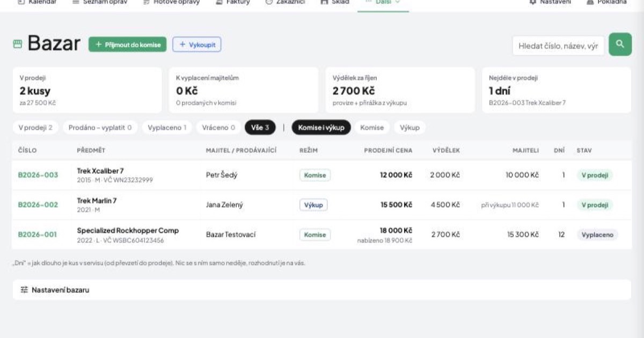The width and height of the screenshot is (644, 338).
Task: Click the 2 kusy summary card value
Action: pyautogui.click(x=35, y=91)
